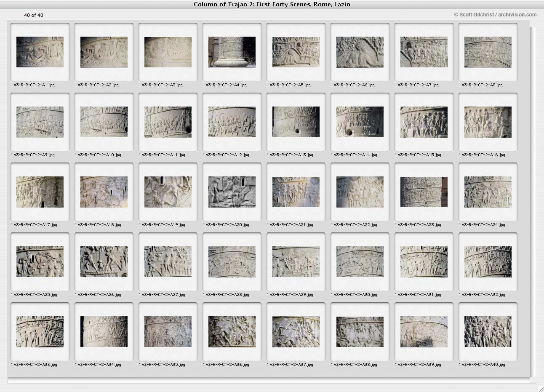
Task: Select thumbnail 1A3-R-R-CT-2-A13.jpg
Action: [x=296, y=122]
